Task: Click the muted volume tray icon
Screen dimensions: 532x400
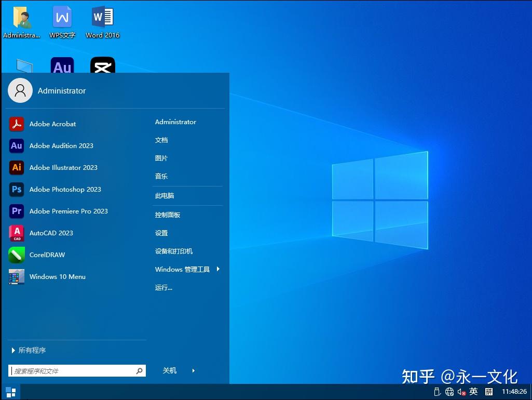Action: coord(461,392)
